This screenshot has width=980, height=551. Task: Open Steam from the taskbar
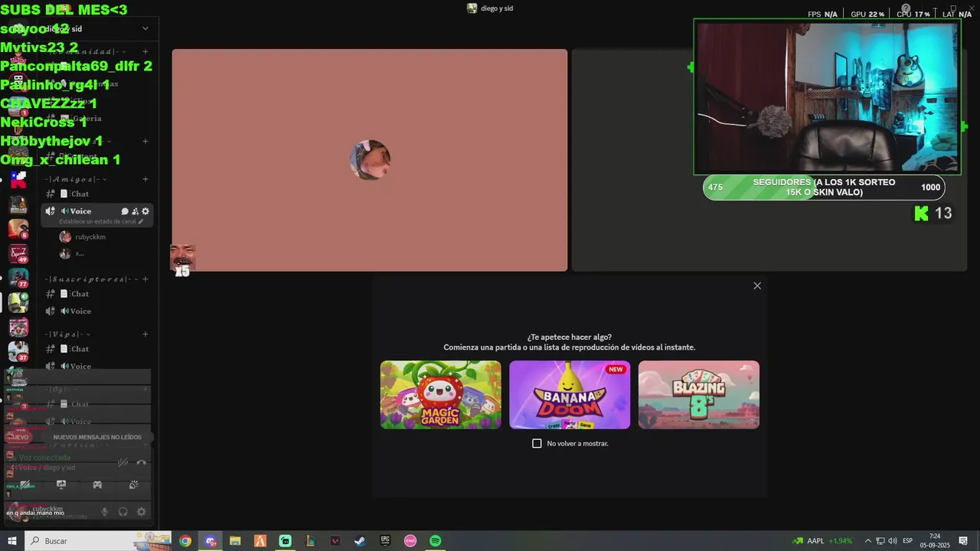click(360, 541)
